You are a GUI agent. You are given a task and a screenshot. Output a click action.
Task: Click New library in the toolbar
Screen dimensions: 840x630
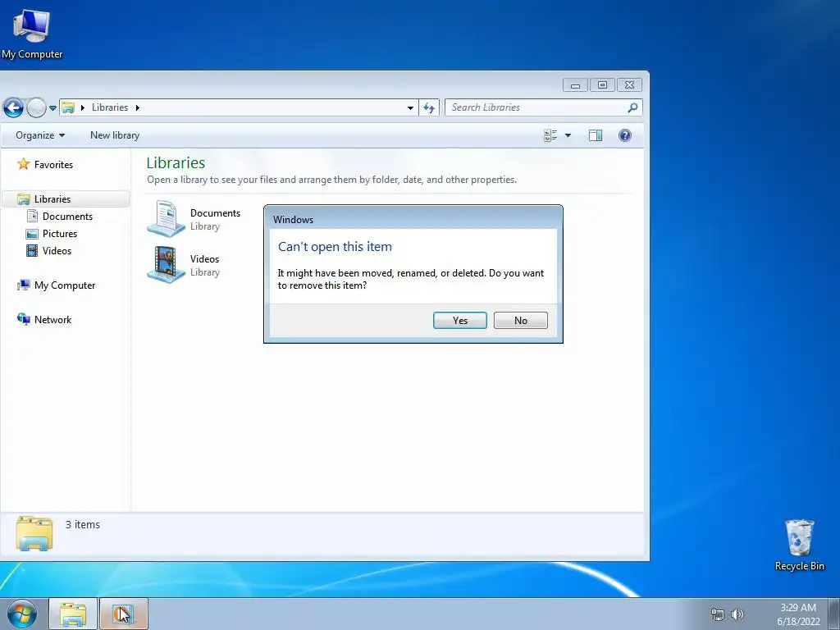[115, 135]
